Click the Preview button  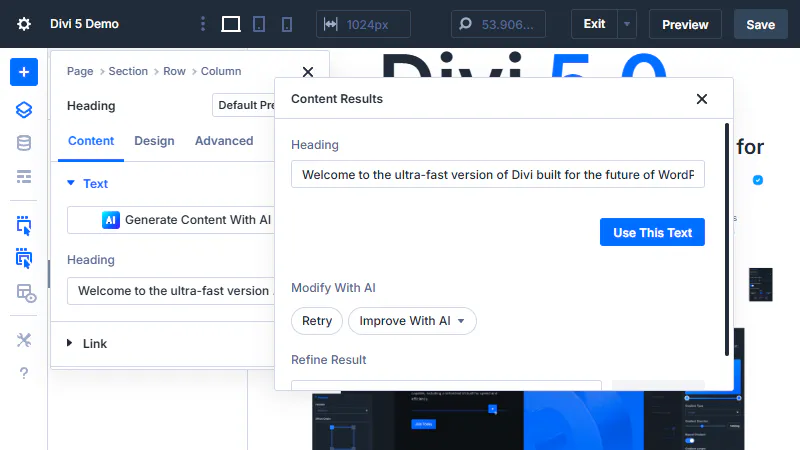click(685, 24)
